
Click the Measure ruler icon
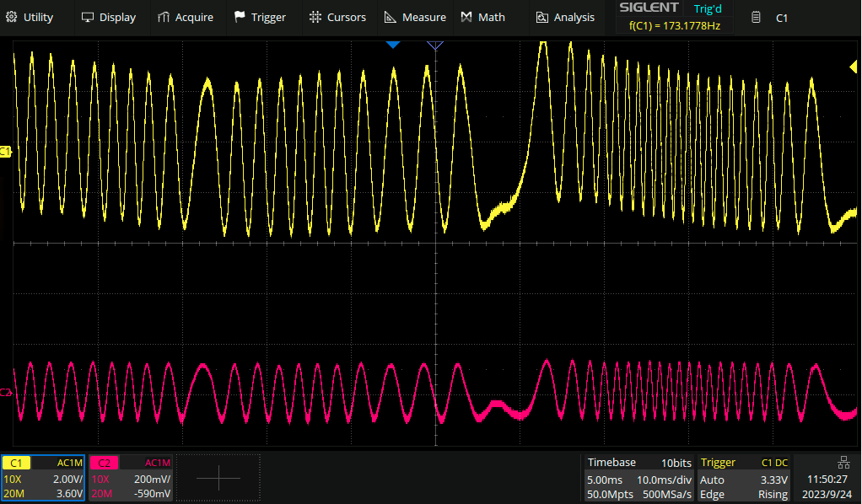390,17
